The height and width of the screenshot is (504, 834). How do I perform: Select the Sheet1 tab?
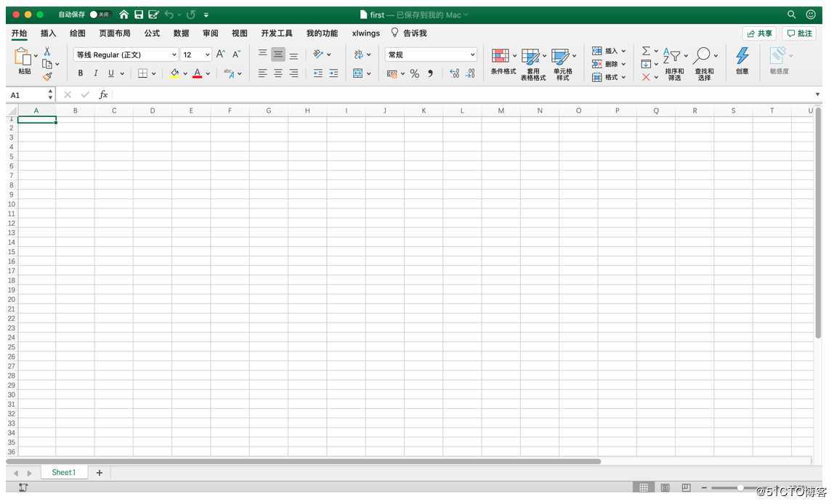[x=64, y=472]
